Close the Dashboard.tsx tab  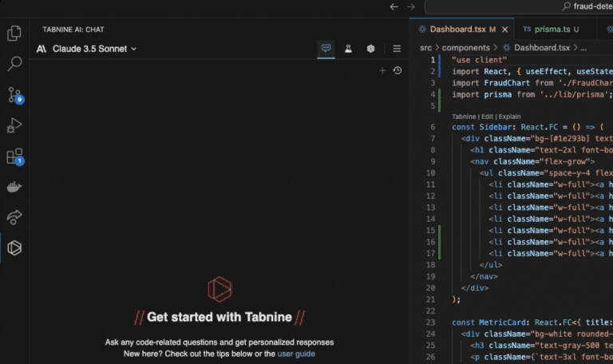tap(504, 30)
